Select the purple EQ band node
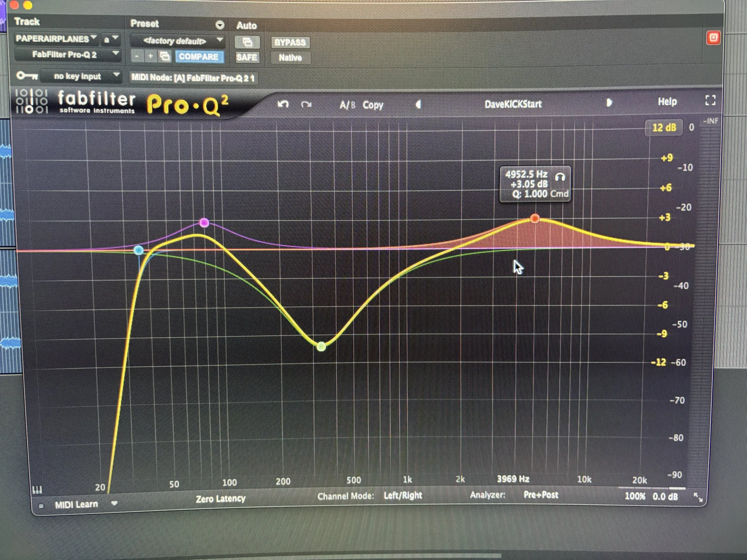 click(x=204, y=223)
